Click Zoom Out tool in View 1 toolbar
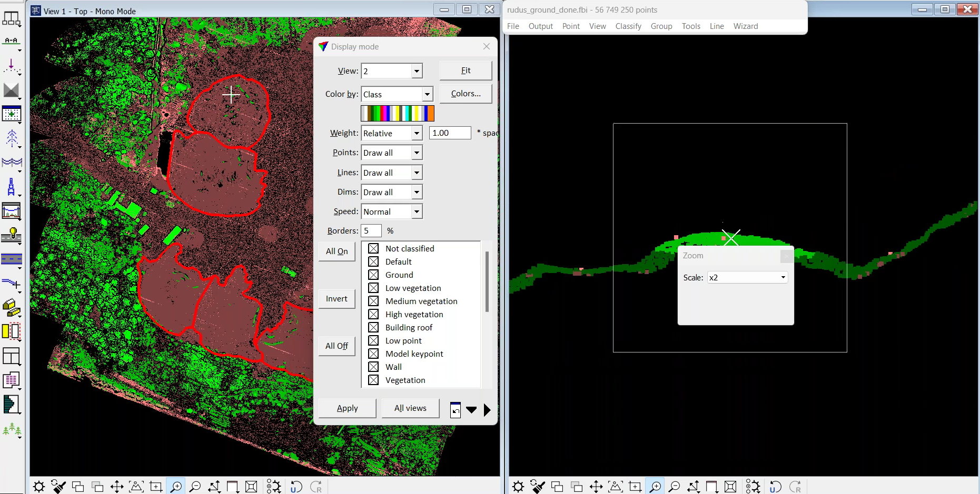Image resolution: width=980 pixels, height=494 pixels. point(195,487)
